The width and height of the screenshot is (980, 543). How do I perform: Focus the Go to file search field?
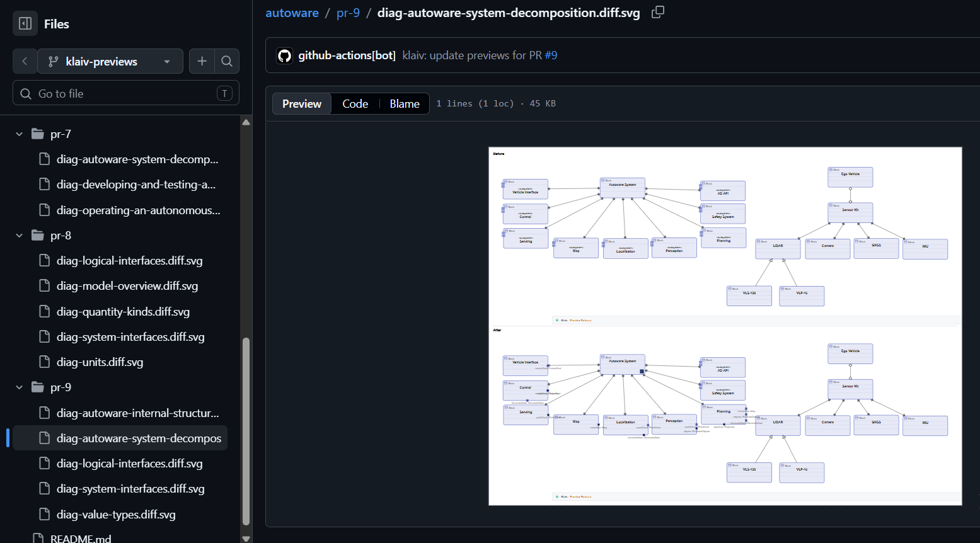126,93
